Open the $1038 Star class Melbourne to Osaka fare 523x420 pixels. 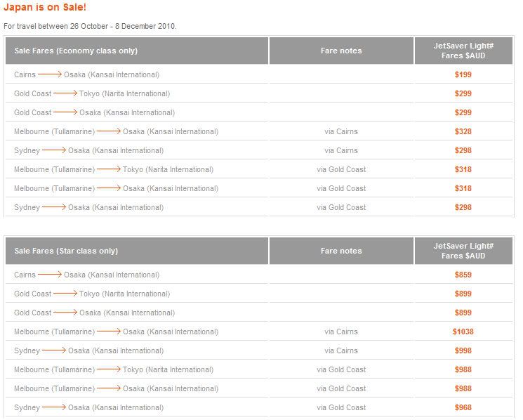click(463, 332)
